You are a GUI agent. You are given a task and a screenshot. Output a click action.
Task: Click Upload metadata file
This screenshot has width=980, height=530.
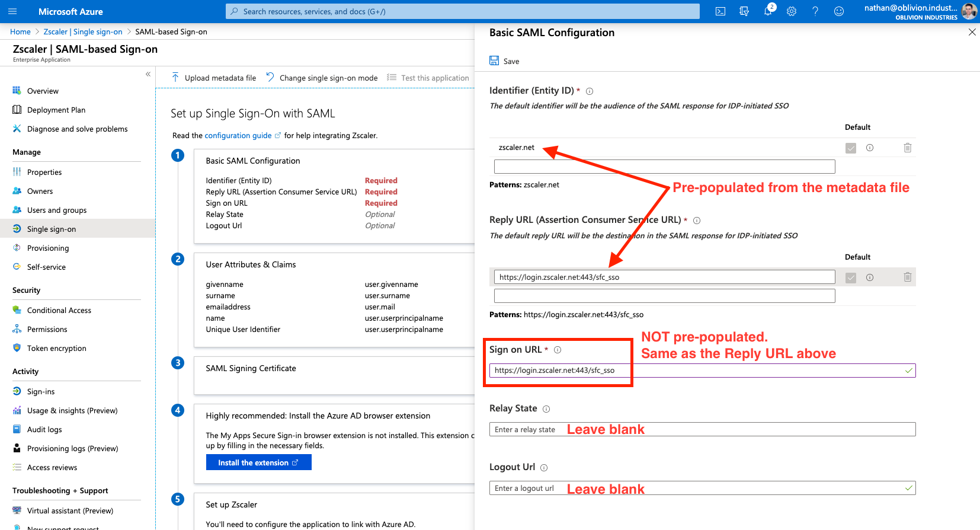[x=214, y=78]
